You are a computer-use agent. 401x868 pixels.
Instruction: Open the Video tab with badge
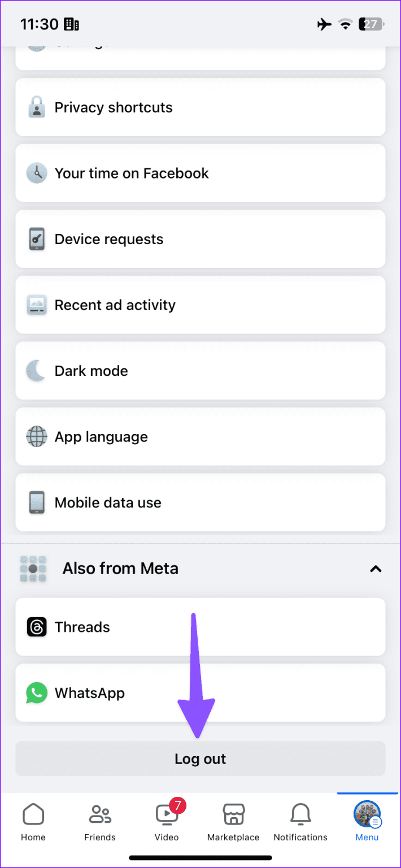pyautogui.click(x=167, y=822)
